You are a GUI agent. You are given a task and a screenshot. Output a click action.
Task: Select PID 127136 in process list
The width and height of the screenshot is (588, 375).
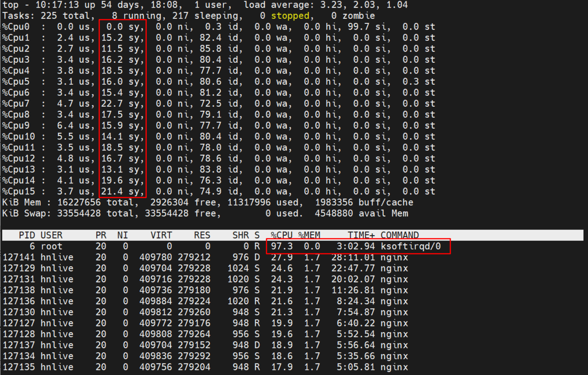click(19, 301)
